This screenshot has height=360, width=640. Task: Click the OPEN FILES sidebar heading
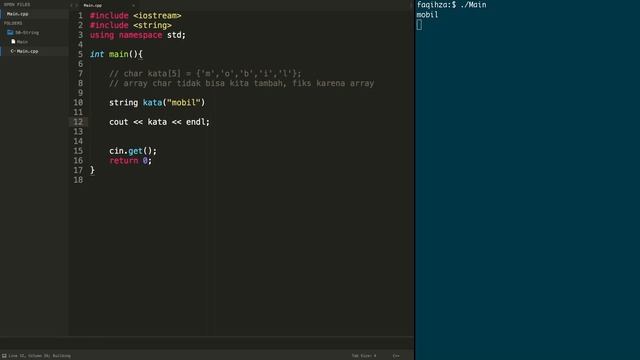click(17, 4)
